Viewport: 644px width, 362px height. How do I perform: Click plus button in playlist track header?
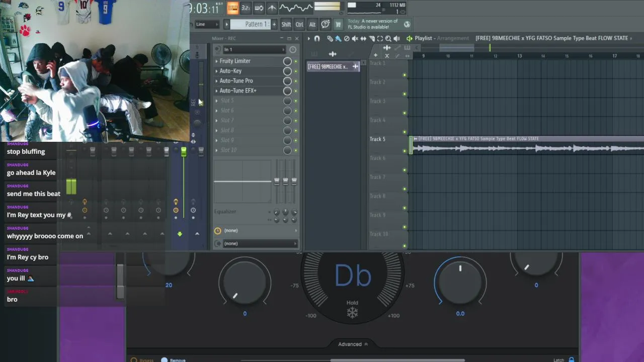[x=375, y=55]
